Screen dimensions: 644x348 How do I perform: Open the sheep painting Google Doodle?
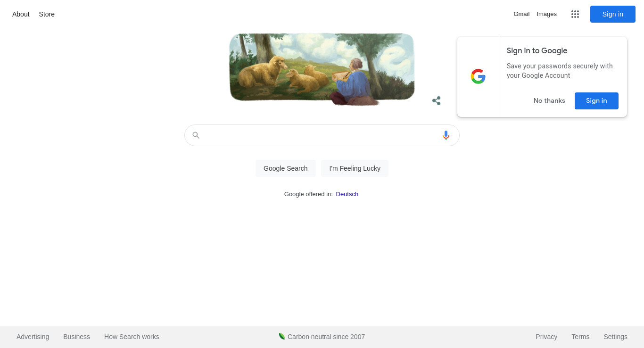coord(322,69)
